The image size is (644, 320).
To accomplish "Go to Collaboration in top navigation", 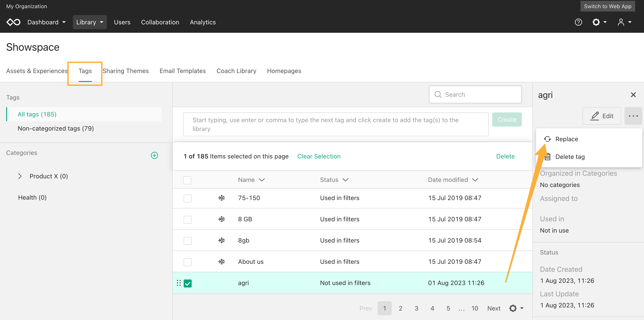I will [160, 22].
